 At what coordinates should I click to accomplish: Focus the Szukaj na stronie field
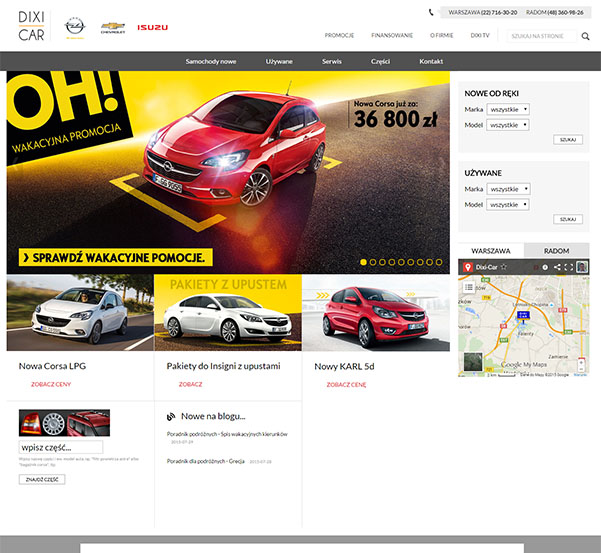pos(541,36)
